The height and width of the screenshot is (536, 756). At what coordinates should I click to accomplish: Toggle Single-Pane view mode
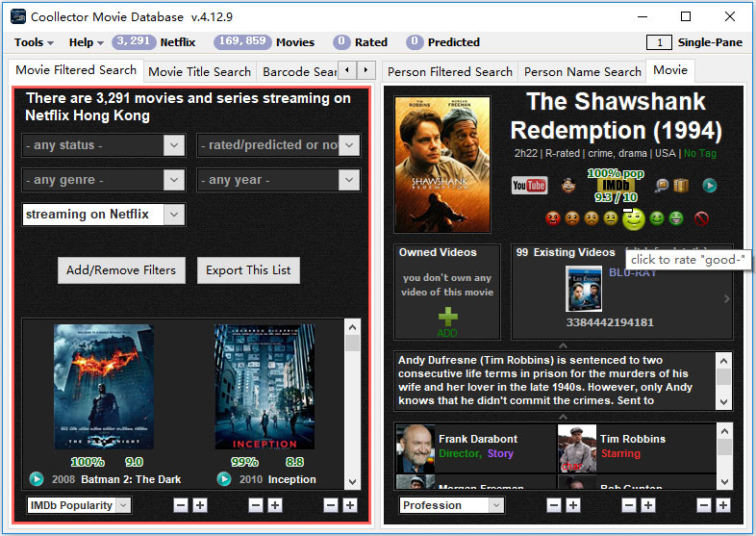click(x=694, y=42)
